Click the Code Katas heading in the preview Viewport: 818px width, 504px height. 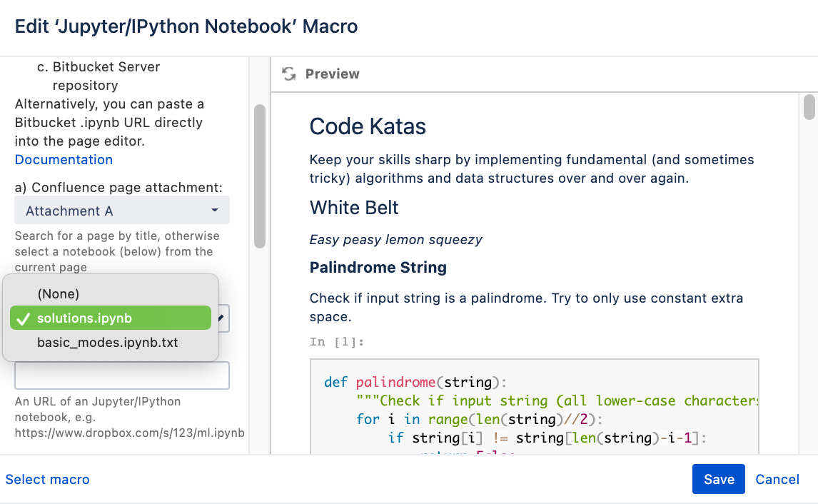(x=368, y=126)
